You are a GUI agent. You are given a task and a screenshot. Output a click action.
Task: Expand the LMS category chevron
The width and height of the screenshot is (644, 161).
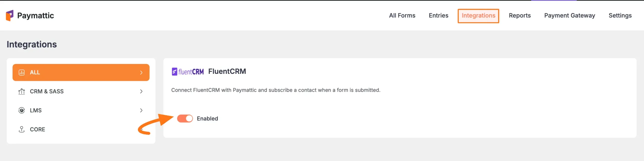[x=142, y=110]
